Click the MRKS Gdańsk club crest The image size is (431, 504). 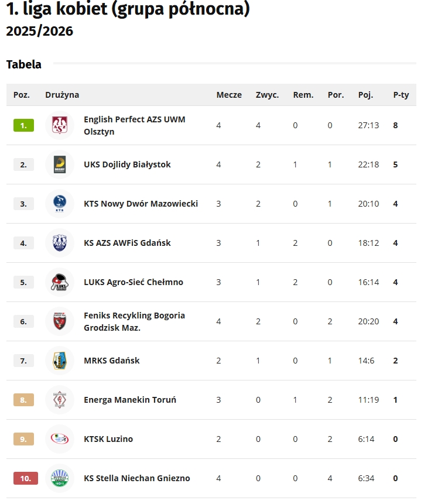[x=60, y=361]
